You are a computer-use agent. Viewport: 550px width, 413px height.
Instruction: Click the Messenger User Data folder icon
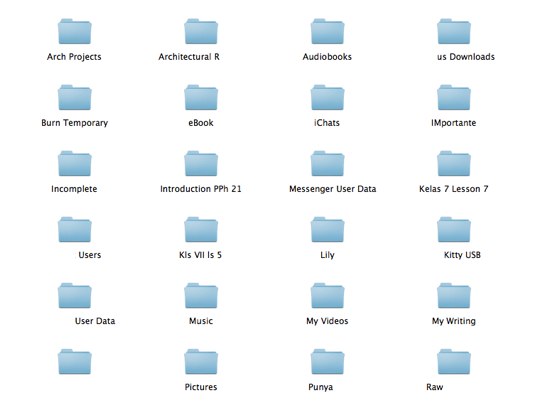[x=327, y=164]
